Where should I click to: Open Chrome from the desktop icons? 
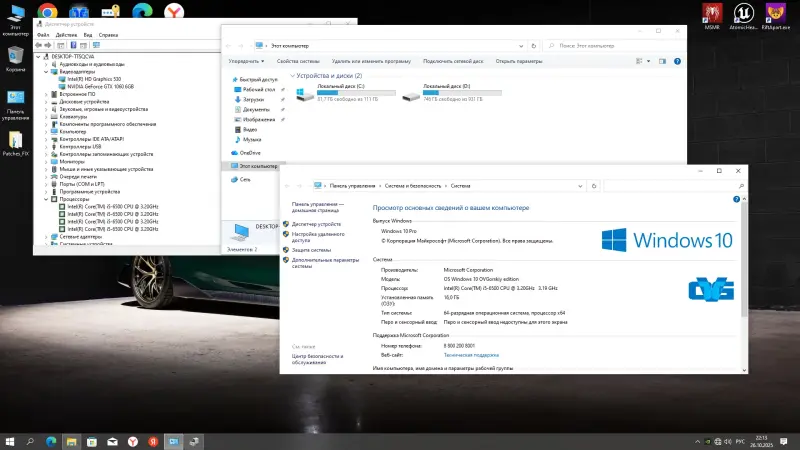point(47,10)
